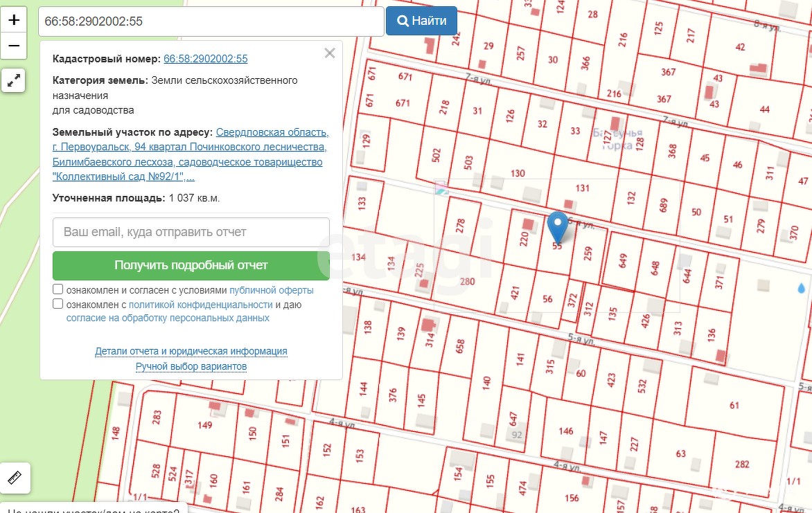The image size is (812, 513).
Task: Open the публичной оферты link
Action: [272, 290]
